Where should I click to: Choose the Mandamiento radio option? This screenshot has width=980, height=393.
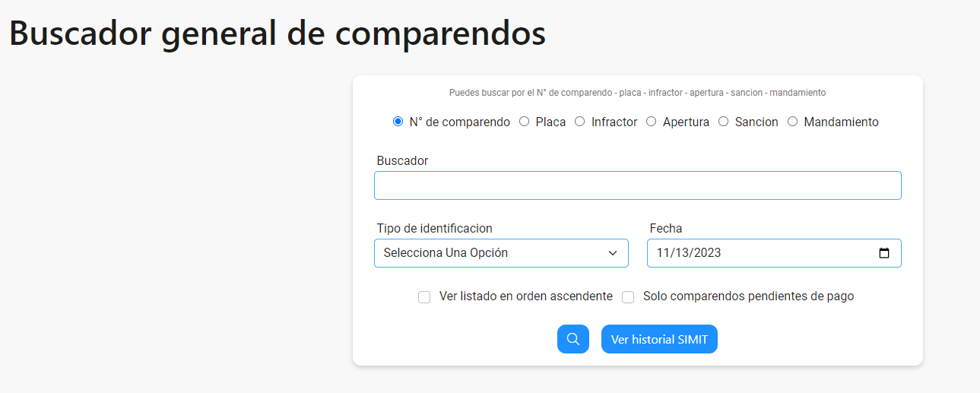792,122
